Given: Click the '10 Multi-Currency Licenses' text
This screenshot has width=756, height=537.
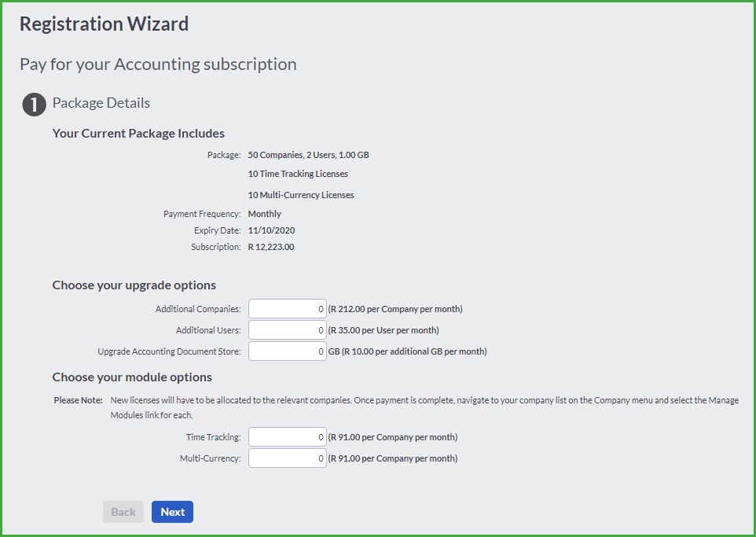Looking at the screenshot, I should [x=301, y=195].
